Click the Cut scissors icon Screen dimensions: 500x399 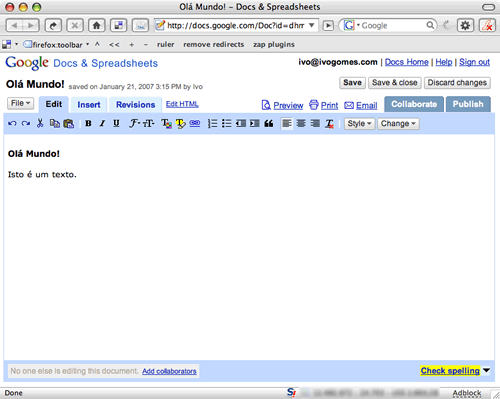[40, 123]
